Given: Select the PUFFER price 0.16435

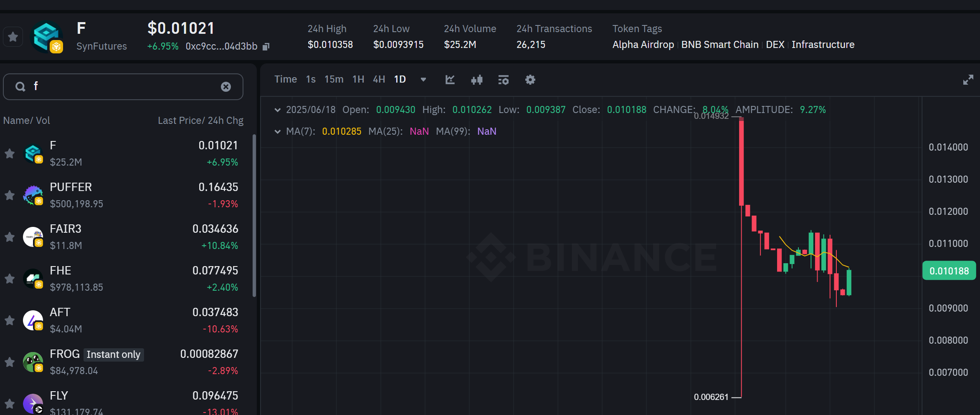Looking at the screenshot, I should (x=218, y=187).
